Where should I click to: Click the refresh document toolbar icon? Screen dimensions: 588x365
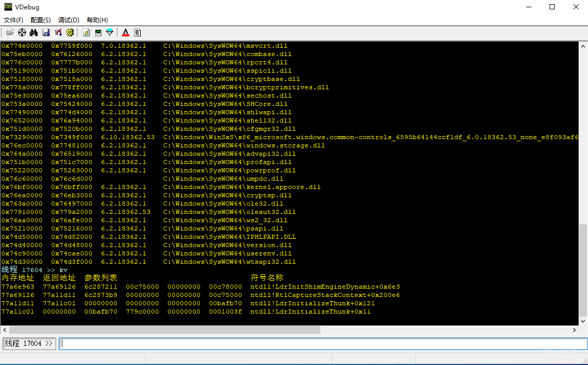coord(86,33)
